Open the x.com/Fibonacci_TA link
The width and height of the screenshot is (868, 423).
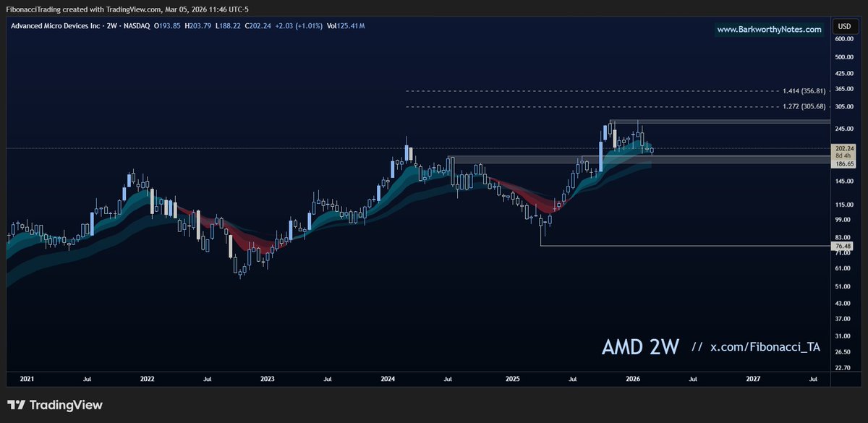tap(767, 347)
